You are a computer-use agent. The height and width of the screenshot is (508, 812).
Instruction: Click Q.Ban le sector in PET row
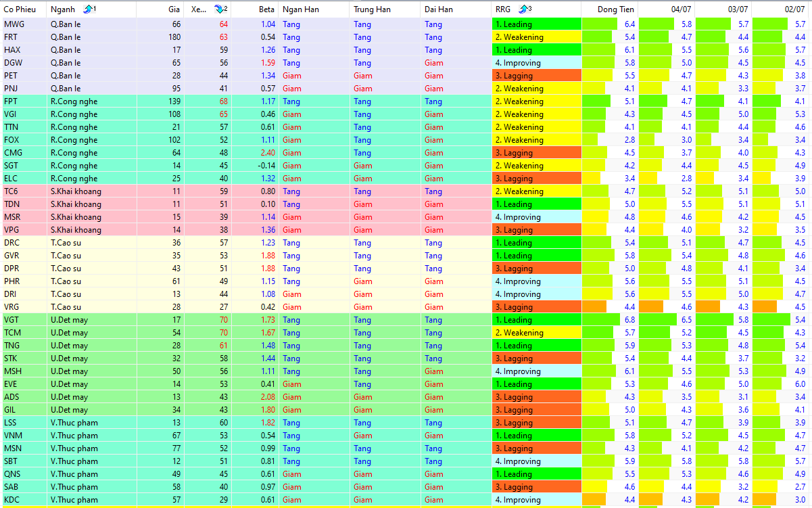[x=66, y=76]
